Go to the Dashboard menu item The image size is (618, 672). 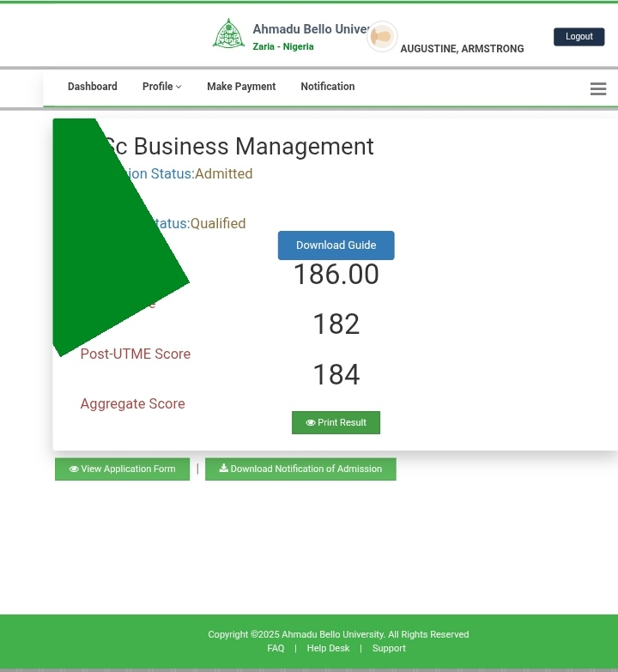[92, 87]
